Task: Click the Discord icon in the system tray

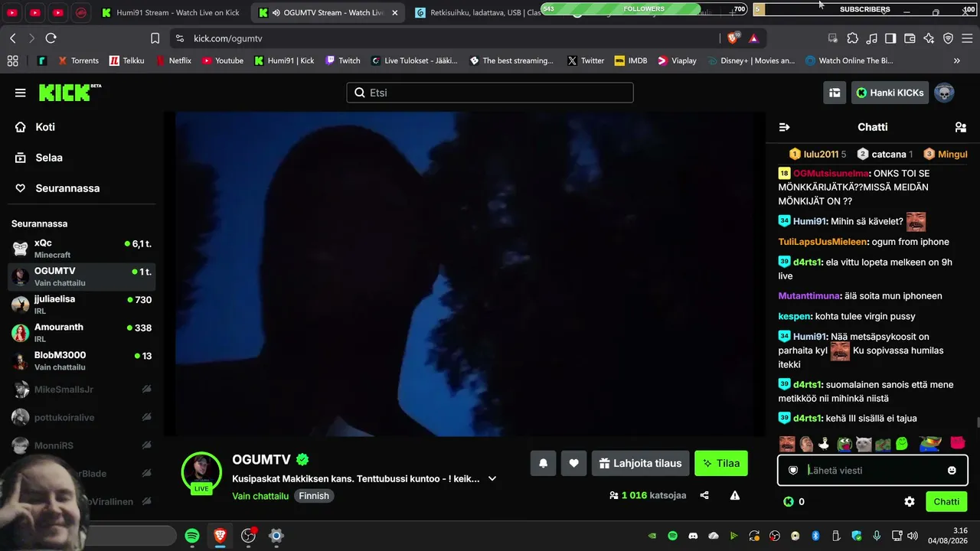Action: tap(693, 536)
